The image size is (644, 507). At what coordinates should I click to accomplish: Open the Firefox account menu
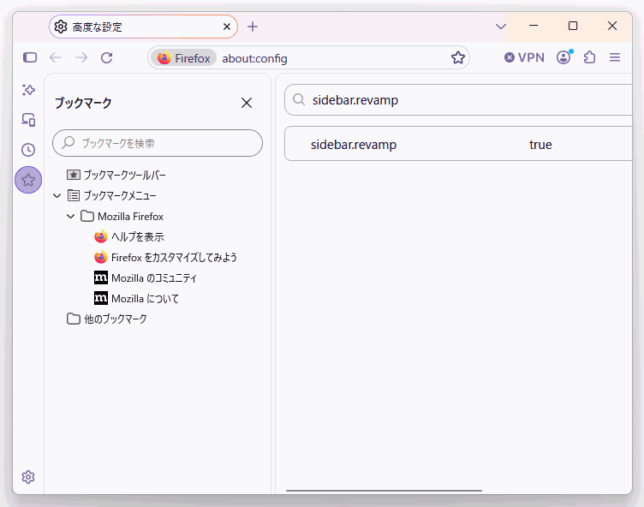(564, 57)
